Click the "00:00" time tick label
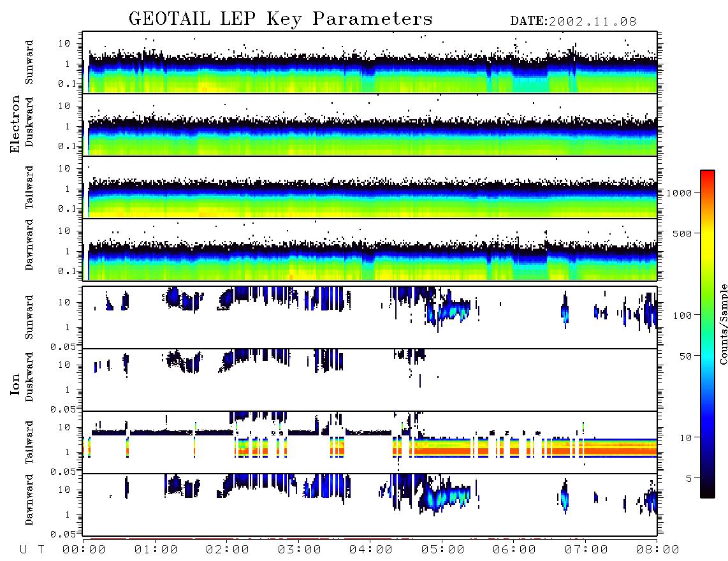 tap(84, 550)
